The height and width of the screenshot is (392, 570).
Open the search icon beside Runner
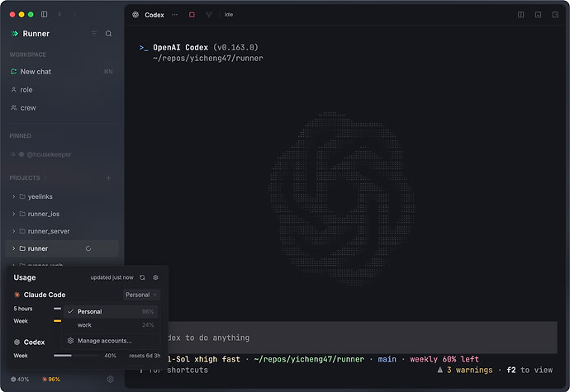(108, 34)
